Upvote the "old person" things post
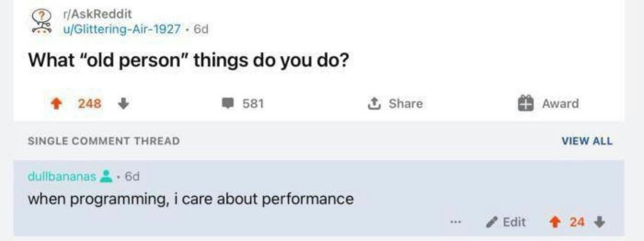644x241 pixels. coord(57,104)
